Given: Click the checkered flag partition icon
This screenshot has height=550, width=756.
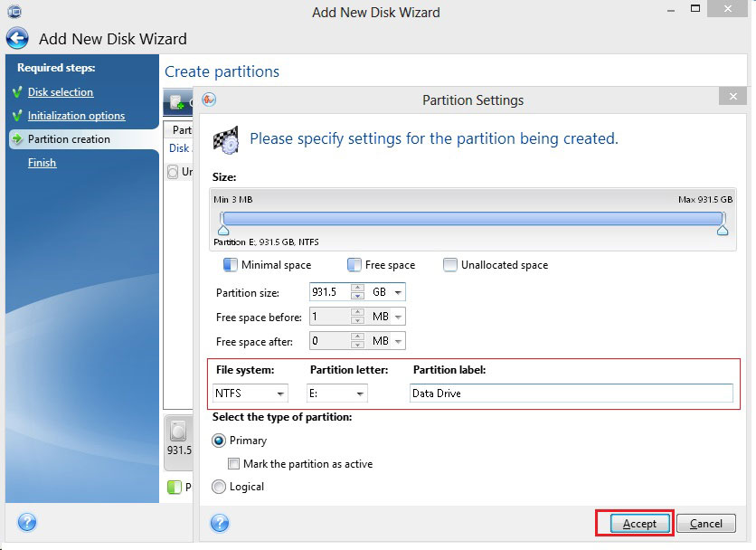Looking at the screenshot, I should [225, 138].
